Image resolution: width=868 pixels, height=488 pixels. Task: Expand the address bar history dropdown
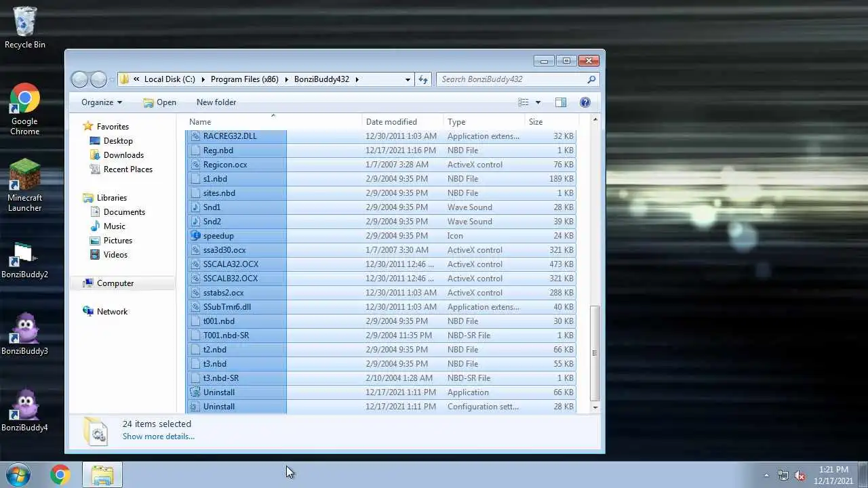[408, 79]
